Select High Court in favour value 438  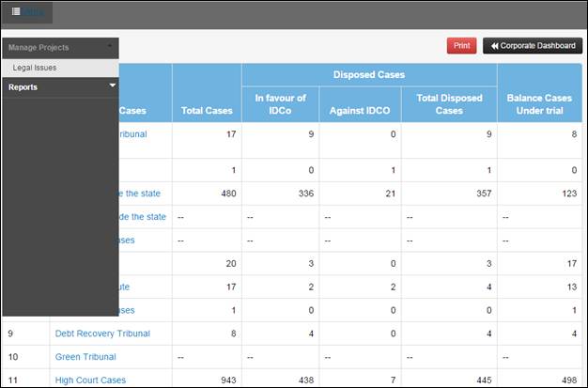tap(306, 380)
